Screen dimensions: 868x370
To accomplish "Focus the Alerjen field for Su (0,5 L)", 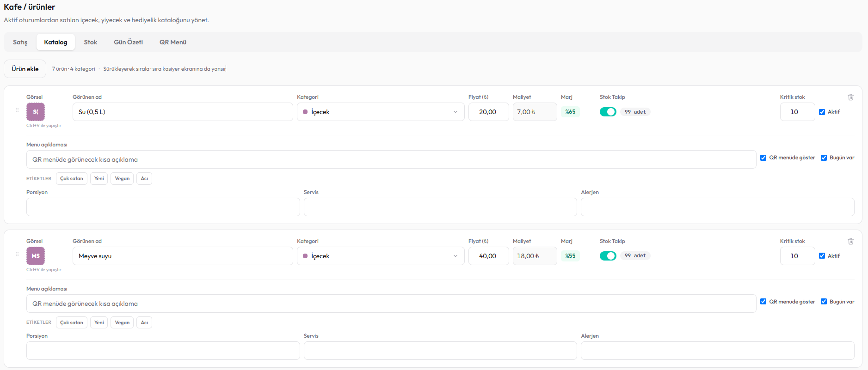I will click(x=718, y=207).
